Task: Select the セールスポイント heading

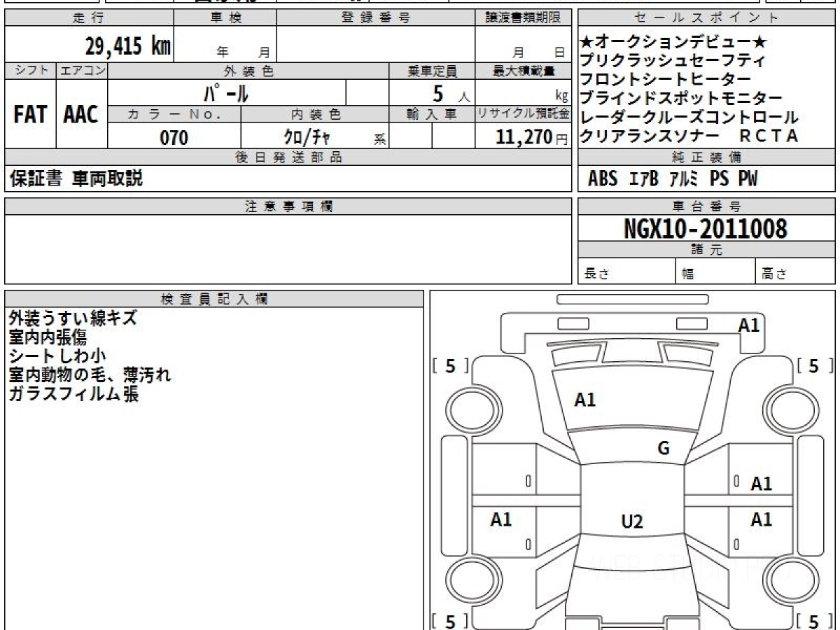Action: click(x=706, y=18)
